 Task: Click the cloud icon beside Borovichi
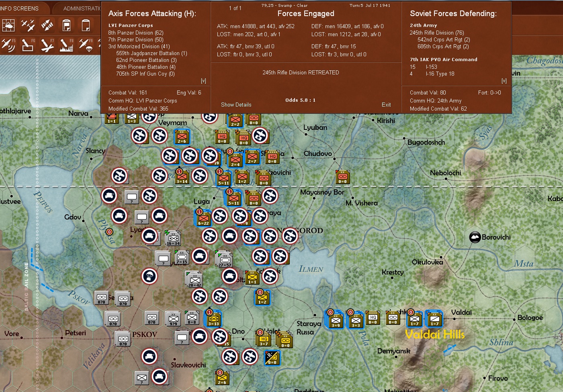coord(475,237)
